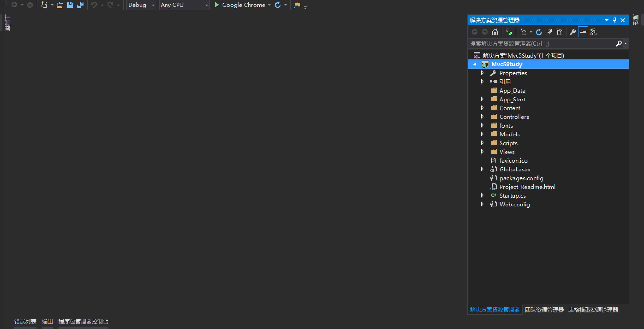Image resolution: width=644 pixels, height=329 pixels.
Task: Start debugging with the green play icon
Action: point(217,5)
